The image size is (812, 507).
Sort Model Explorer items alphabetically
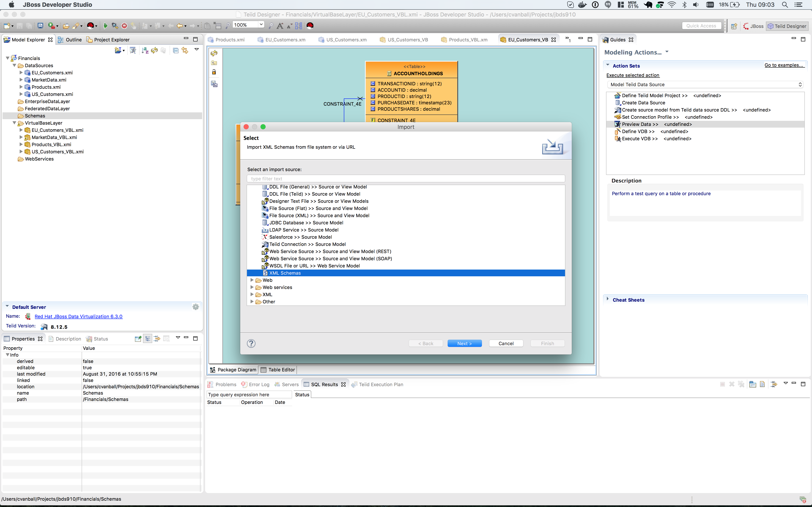(145, 50)
